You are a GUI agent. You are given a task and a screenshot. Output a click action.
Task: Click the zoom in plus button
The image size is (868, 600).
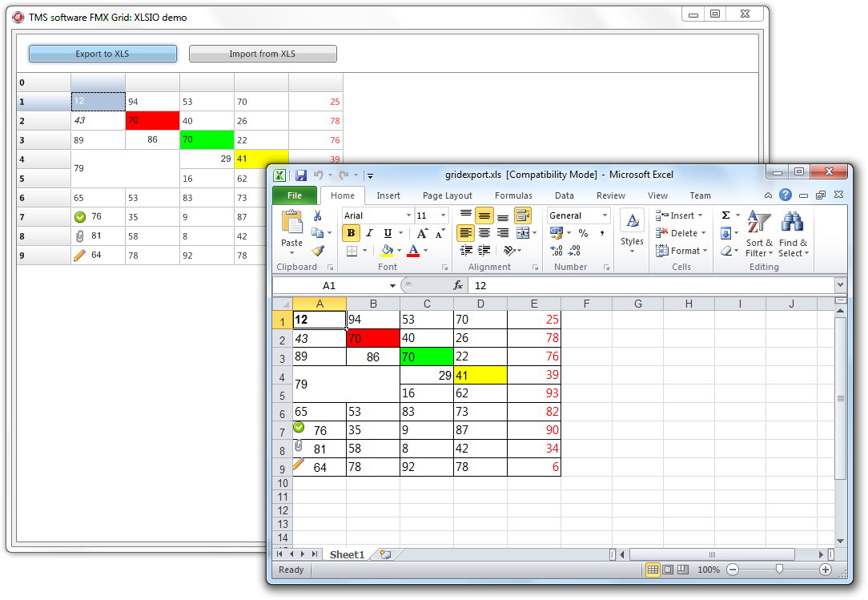pos(826,570)
